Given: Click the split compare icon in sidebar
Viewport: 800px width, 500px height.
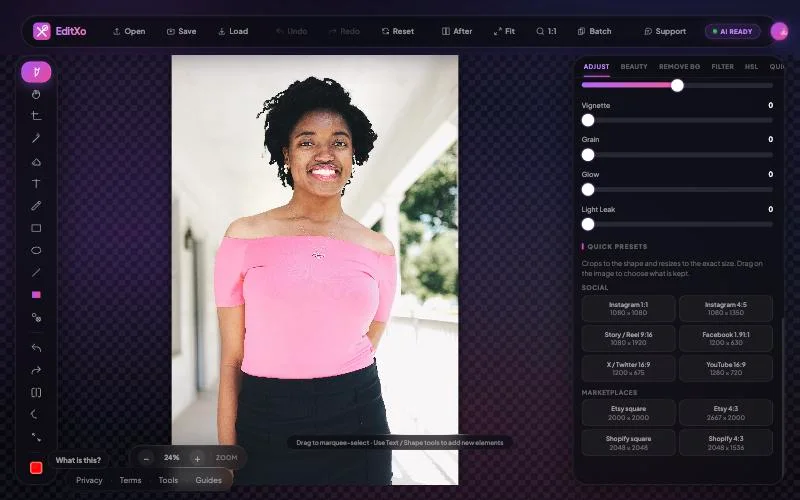Looking at the screenshot, I should 36,392.
